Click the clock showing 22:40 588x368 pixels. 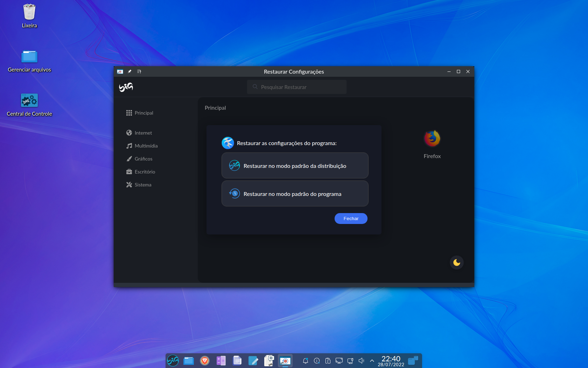(391, 361)
